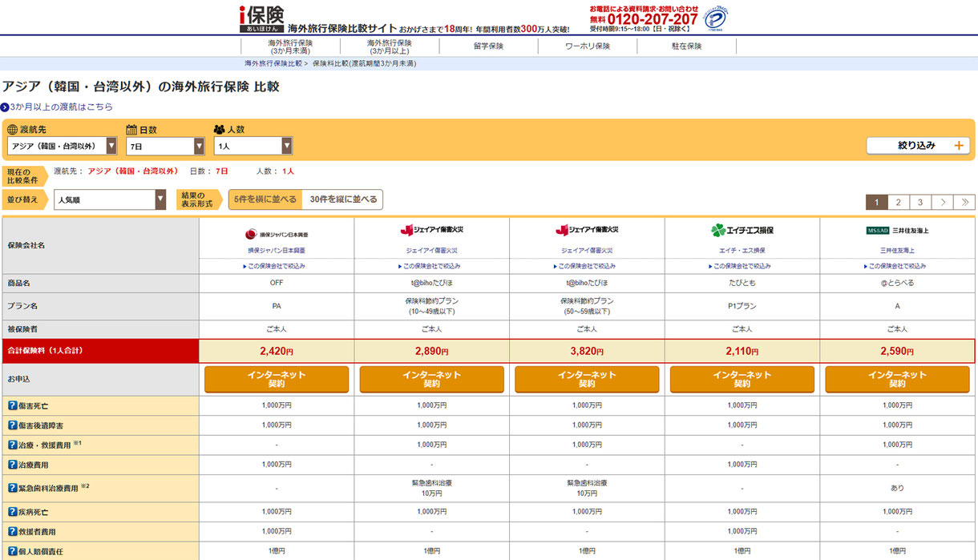Apply online for t@biho 50〜59歳 plan
Viewport: 978px width, 560px height.
[x=587, y=379]
